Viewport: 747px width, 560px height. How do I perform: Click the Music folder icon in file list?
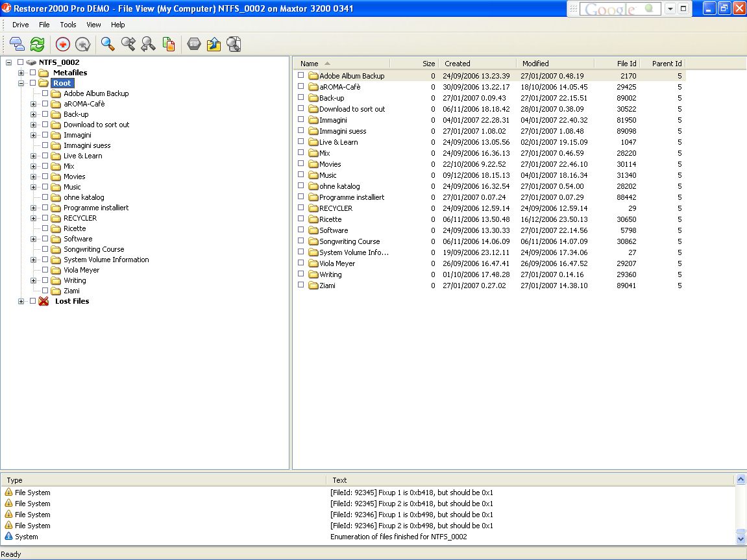coord(313,175)
